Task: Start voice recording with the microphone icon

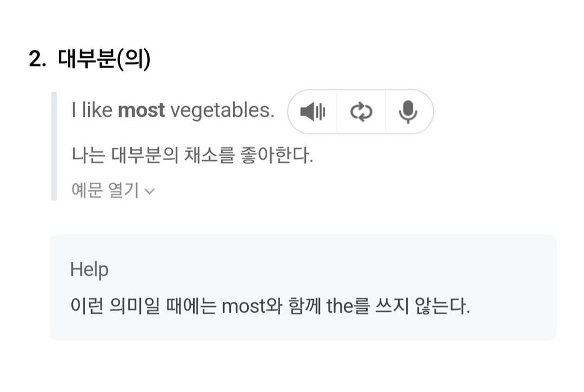Action: coord(408,112)
